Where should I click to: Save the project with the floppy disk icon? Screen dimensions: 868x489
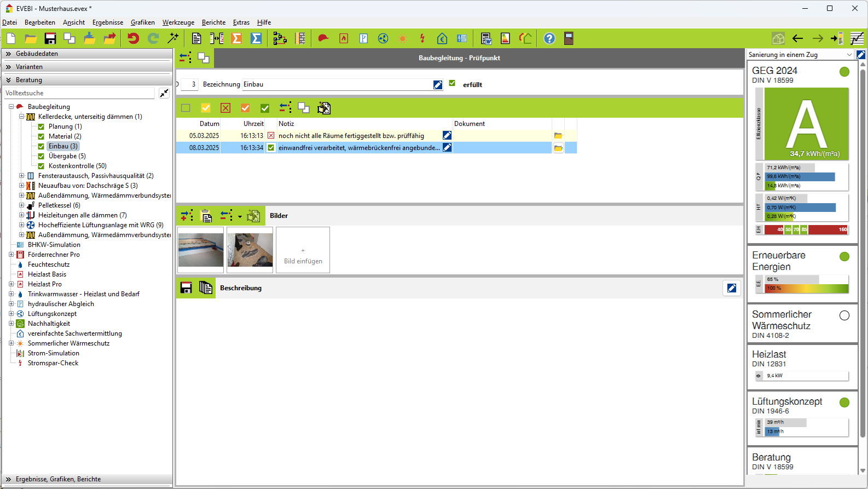coord(50,38)
